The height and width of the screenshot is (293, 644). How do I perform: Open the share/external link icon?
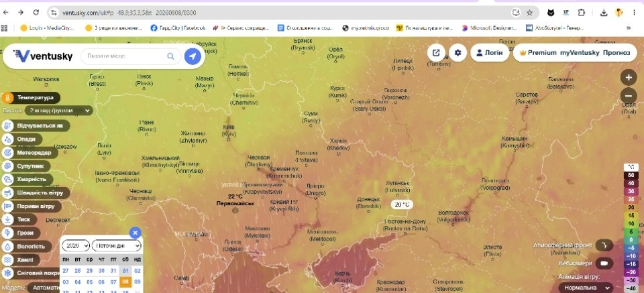[x=436, y=53]
